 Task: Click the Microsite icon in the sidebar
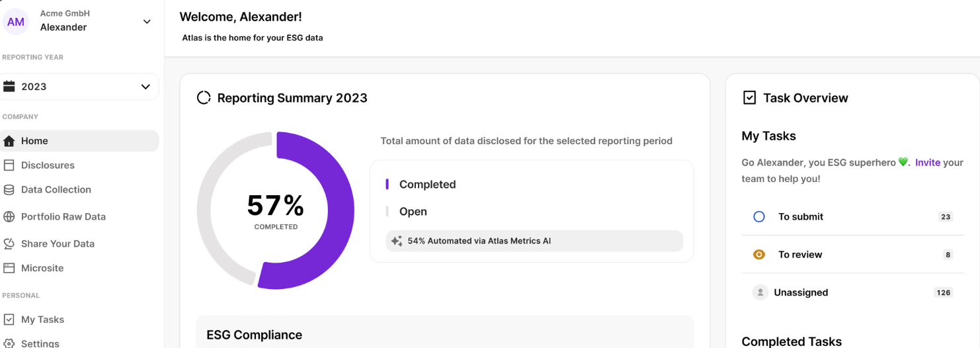[9, 268]
